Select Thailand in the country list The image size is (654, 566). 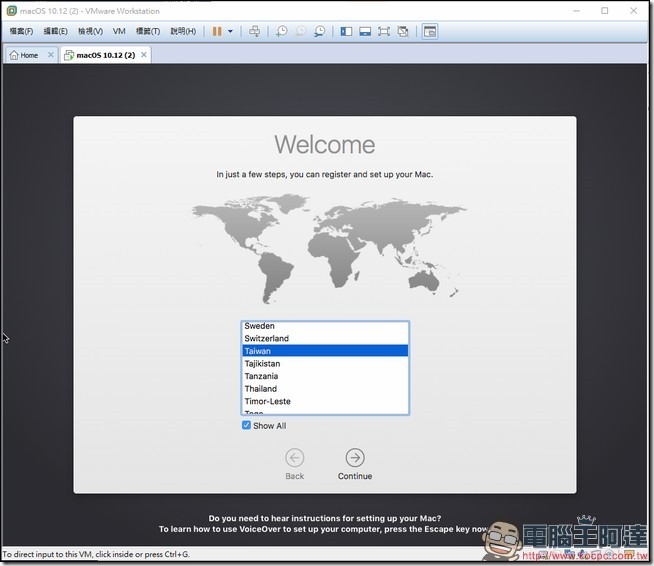click(x=325, y=388)
